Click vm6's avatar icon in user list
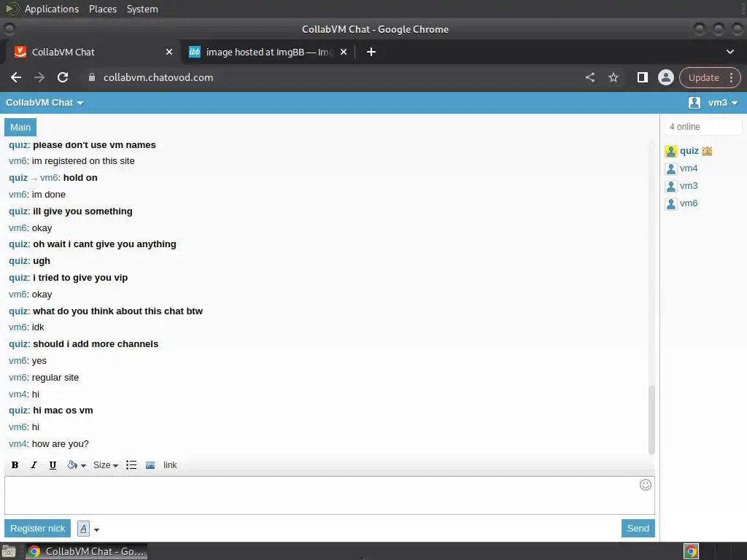The width and height of the screenshot is (747, 560). coord(671,204)
